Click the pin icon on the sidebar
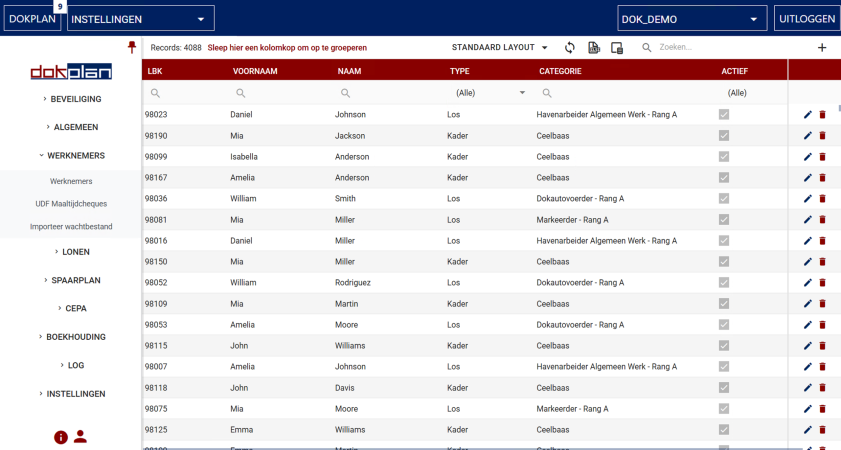The width and height of the screenshot is (841, 450). 132,47
